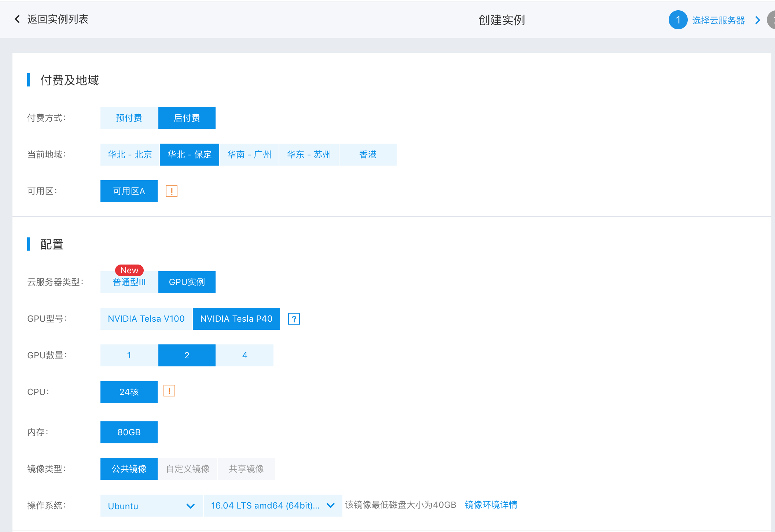
Task: Click the step 1 circle icon
Action: [678, 20]
